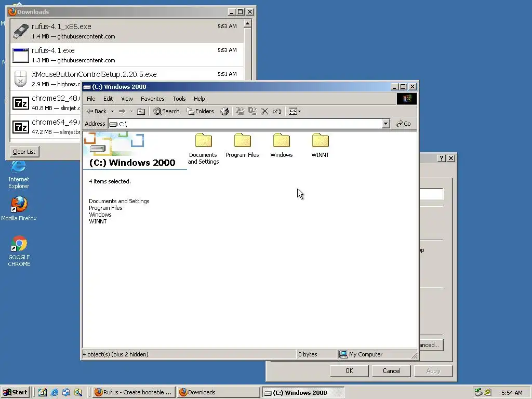Delete the selected items with X icon
The width and height of the screenshot is (532, 399).
tap(264, 111)
